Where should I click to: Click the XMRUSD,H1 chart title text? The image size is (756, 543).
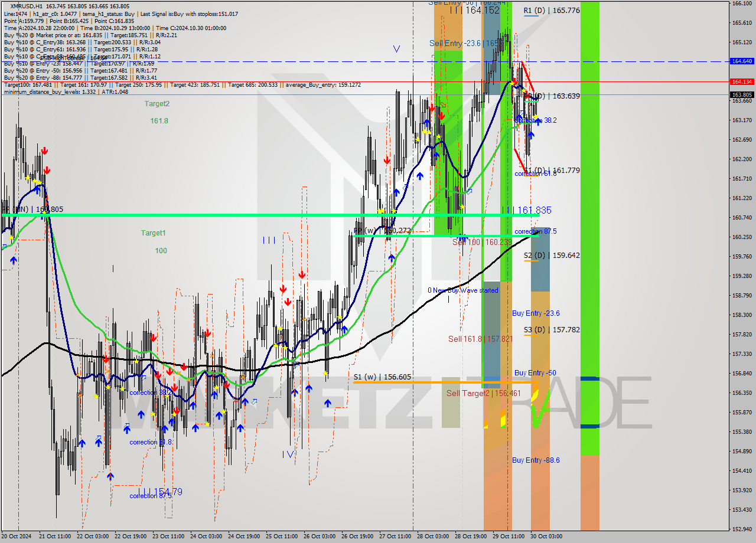pos(27,6)
